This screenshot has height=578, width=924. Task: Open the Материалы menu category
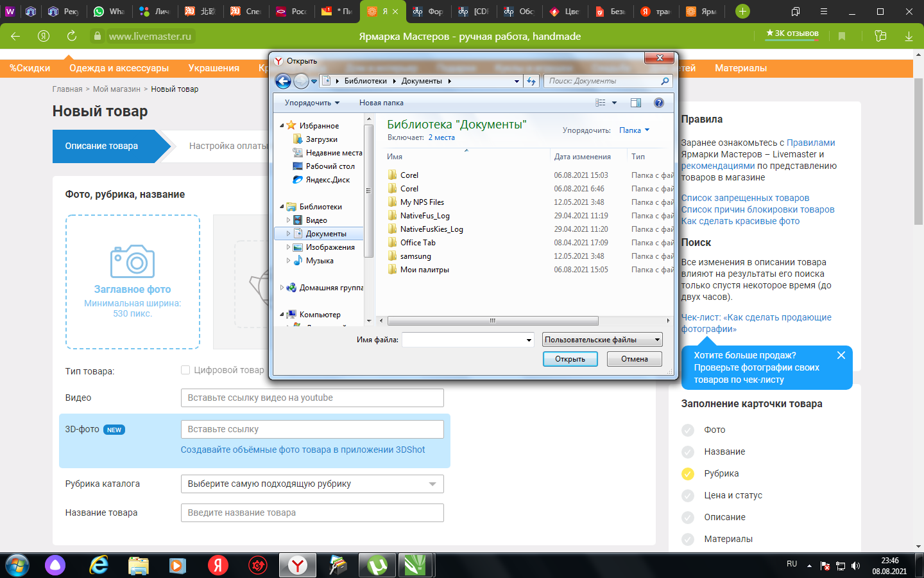pyautogui.click(x=740, y=68)
